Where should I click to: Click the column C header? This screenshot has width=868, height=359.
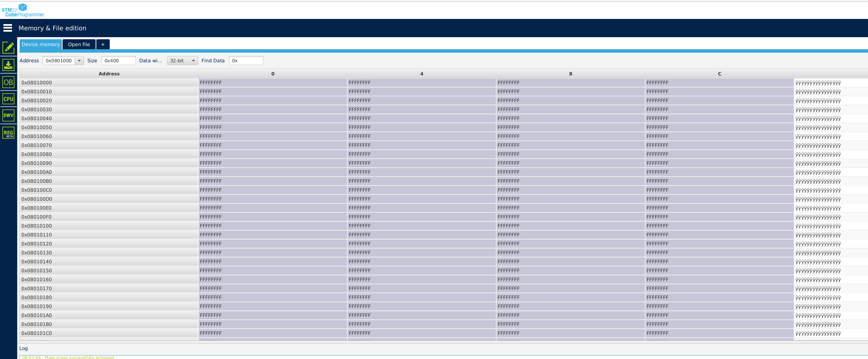[719, 74]
